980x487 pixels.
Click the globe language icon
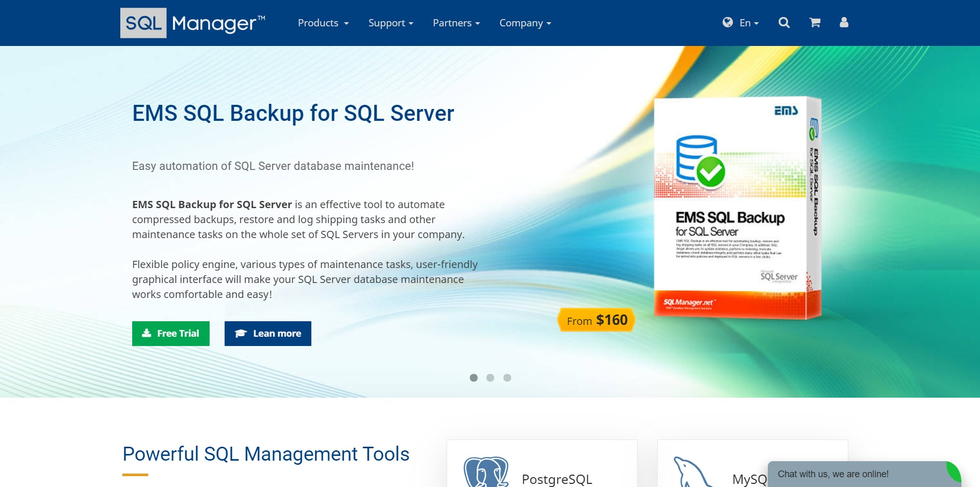point(728,22)
